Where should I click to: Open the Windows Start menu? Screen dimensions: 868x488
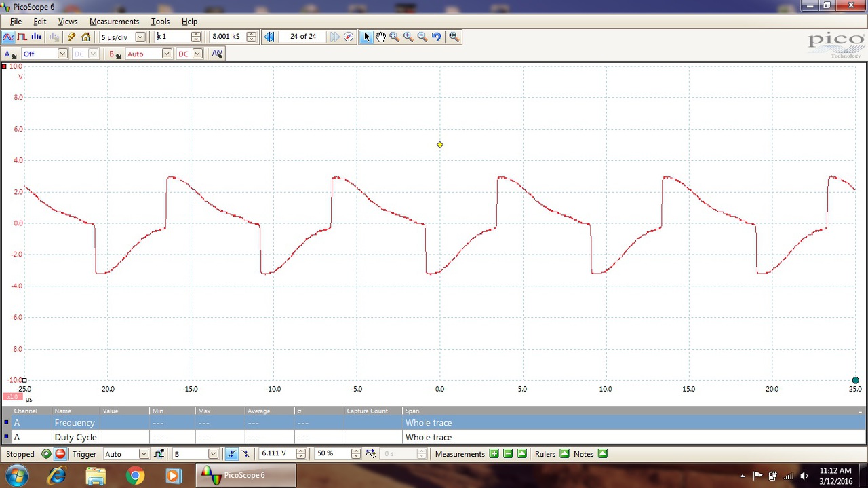click(x=16, y=476)
